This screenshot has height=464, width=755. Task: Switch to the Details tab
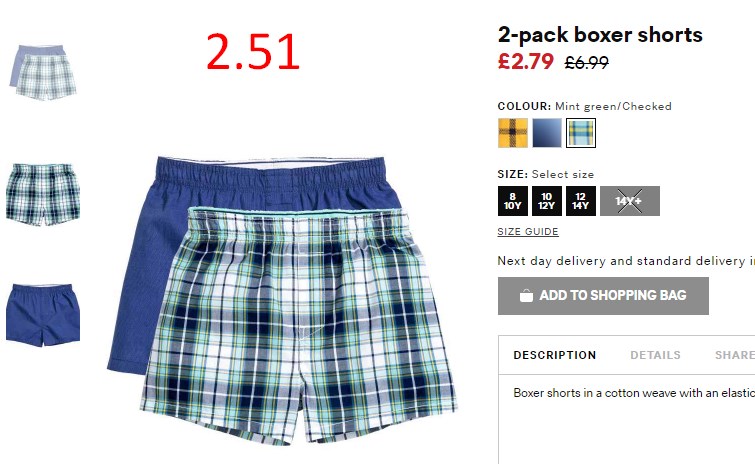coord(655,355)
